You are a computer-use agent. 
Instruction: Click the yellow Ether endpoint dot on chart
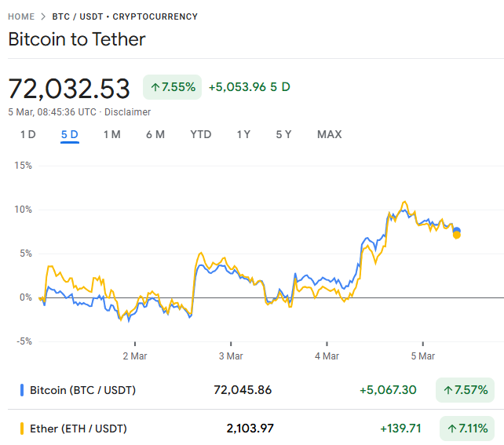[457, 235]
